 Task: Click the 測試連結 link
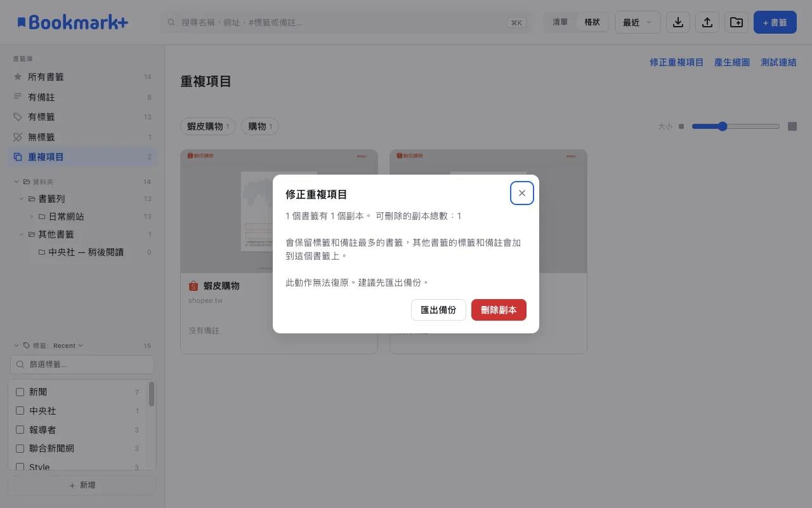778,62
